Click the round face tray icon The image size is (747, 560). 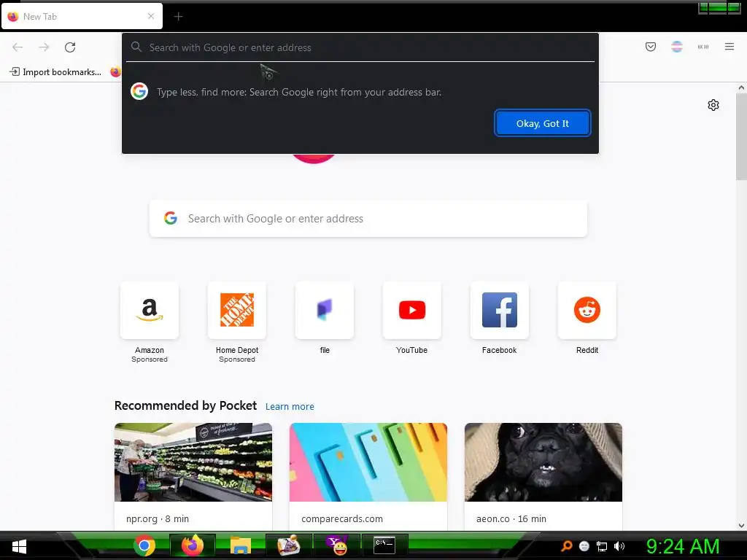(584, 546)
